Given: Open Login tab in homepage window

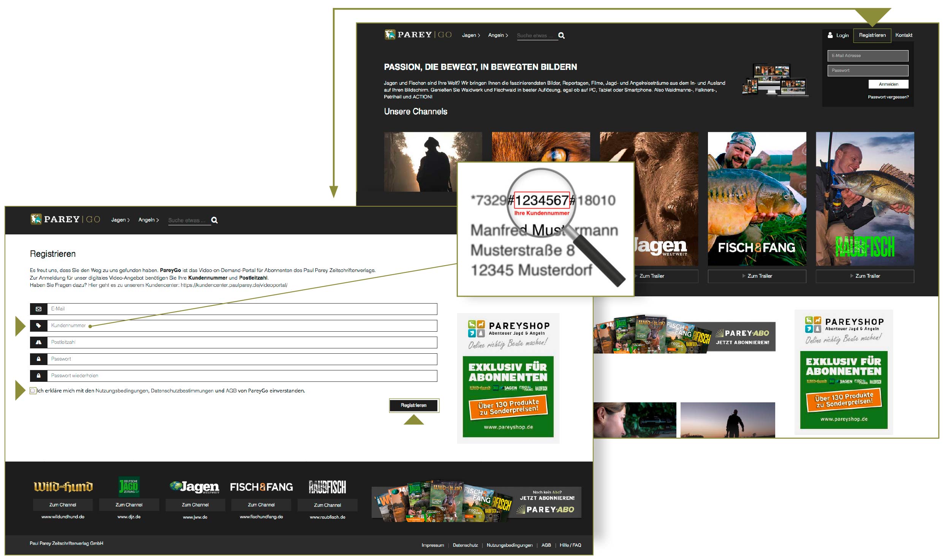Looking at the screenshot, I should tap(838, 35).
